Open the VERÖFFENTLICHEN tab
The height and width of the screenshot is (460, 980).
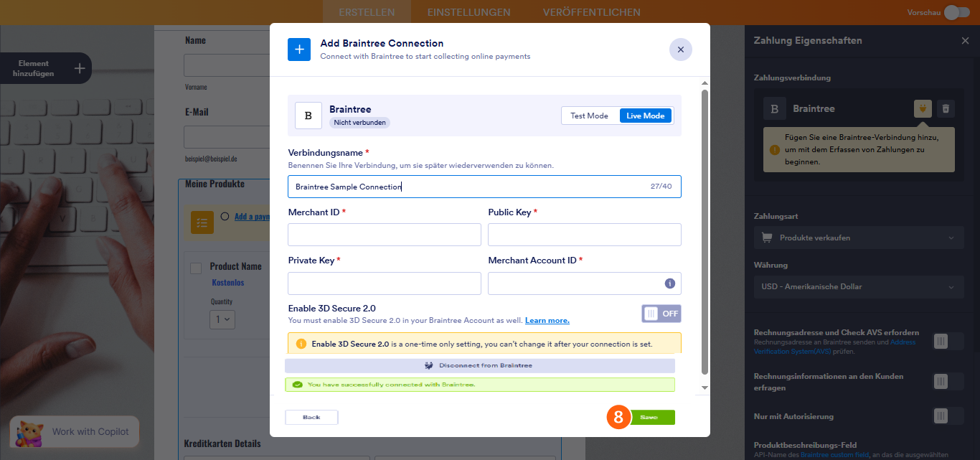592,12
